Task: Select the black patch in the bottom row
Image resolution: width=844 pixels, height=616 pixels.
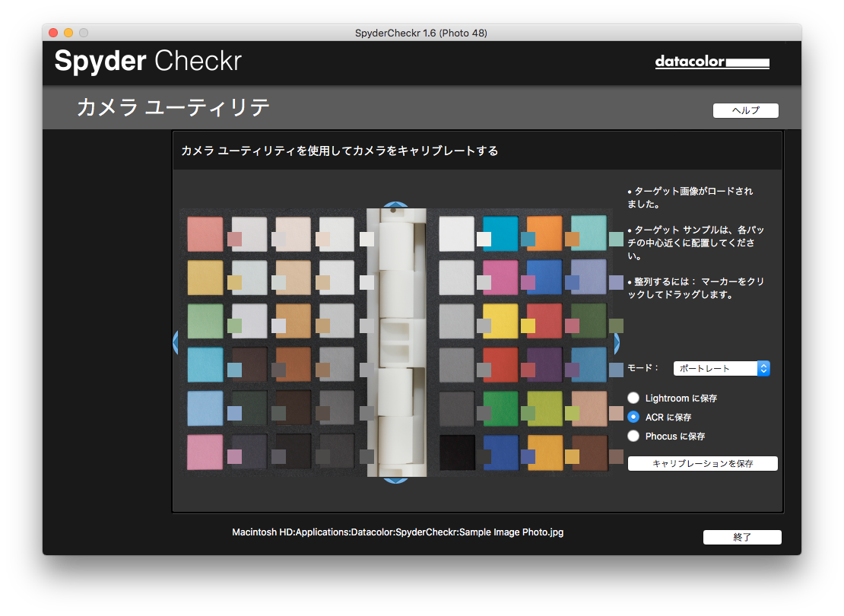Action: point(457,452)
